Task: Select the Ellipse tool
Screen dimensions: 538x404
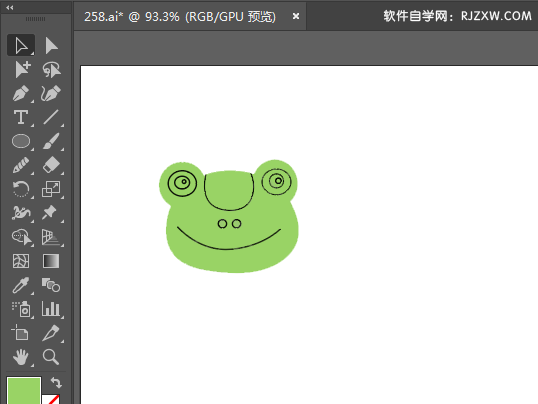Action: [x=21, y=141]
